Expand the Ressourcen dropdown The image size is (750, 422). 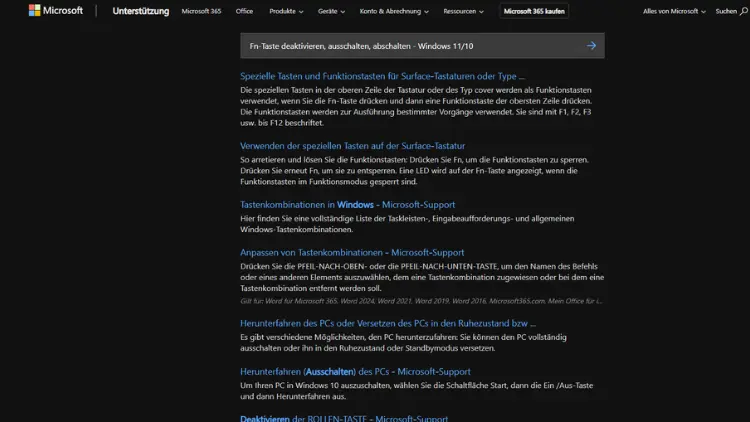[x=463, y=11]
